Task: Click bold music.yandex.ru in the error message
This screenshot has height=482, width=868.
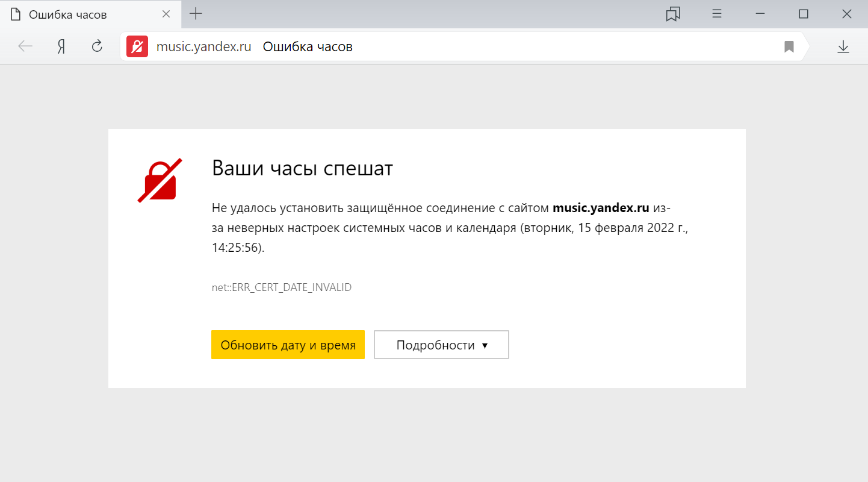Action: (601, 208)
